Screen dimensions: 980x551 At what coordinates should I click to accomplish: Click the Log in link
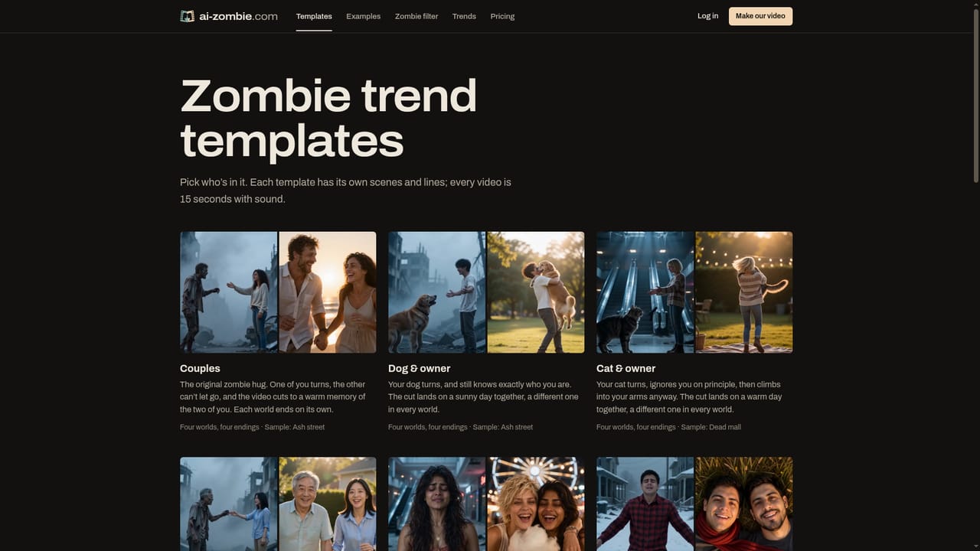tap(707, 16)
